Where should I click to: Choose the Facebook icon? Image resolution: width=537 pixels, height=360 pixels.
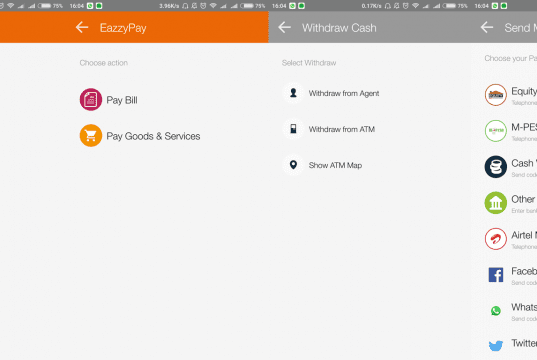pyautogui.click(x=496, y=275)
